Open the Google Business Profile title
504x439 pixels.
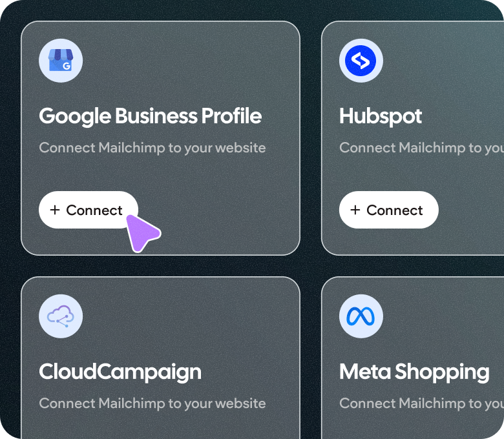tap(150, 116)
